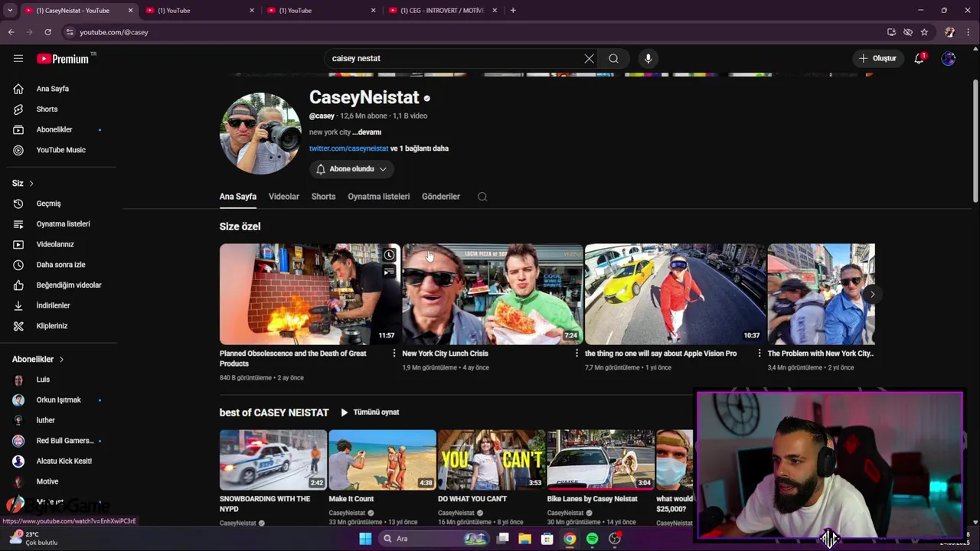The image size is (980, 551).
Task: Open File Explorer from taskbar
Action: (x=524, y=539)
